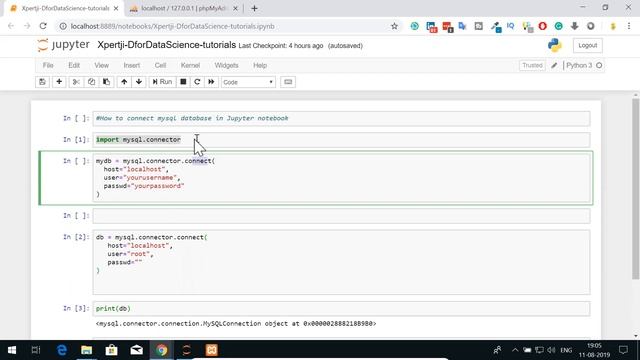
Task: Open the notification action center
Action: coord(623,350)
